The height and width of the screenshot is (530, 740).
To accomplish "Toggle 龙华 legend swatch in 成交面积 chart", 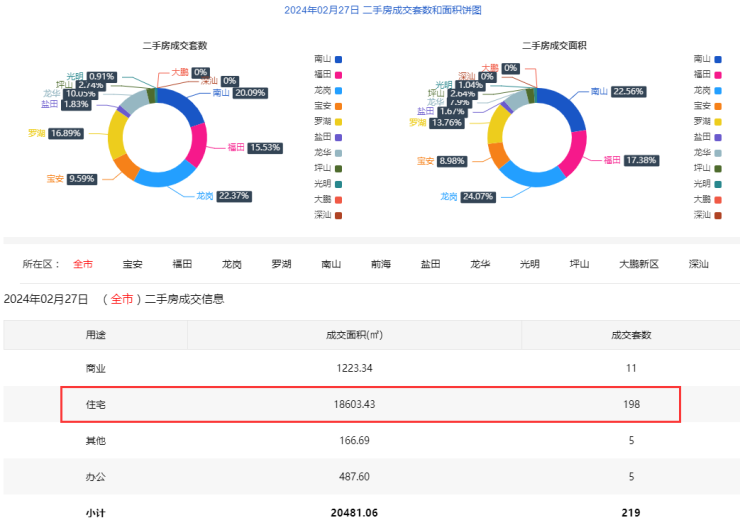I will click(718, 153).
